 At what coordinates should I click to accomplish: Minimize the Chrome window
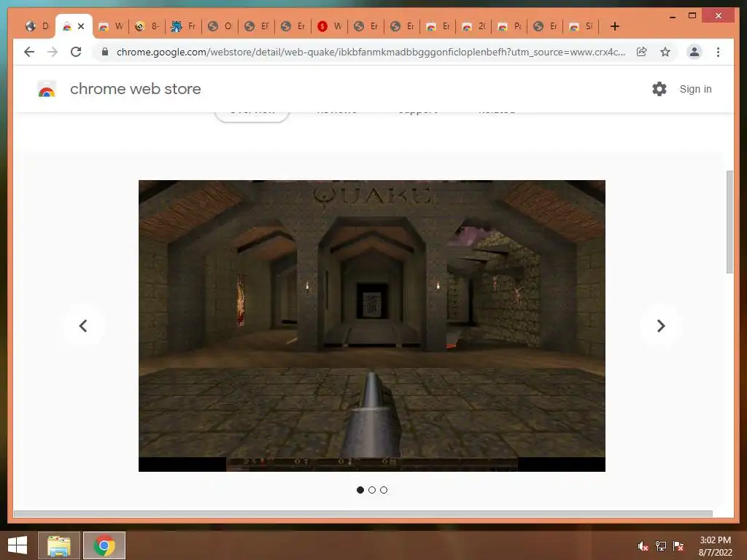click(x=673, y=16)
